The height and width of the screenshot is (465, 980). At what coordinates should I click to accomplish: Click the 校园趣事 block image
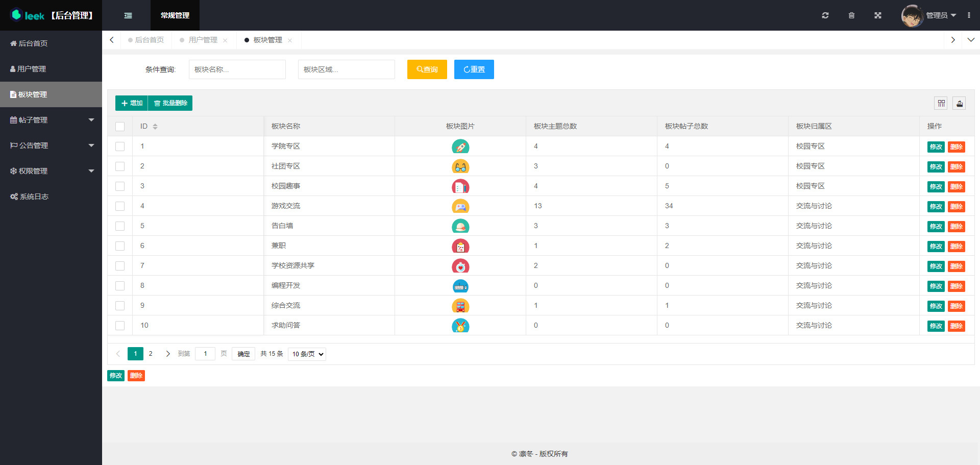460,186
